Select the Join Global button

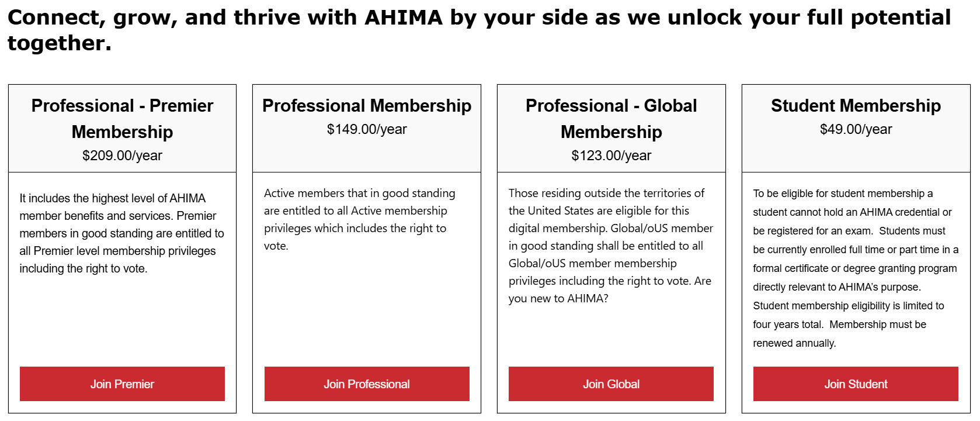611,384
